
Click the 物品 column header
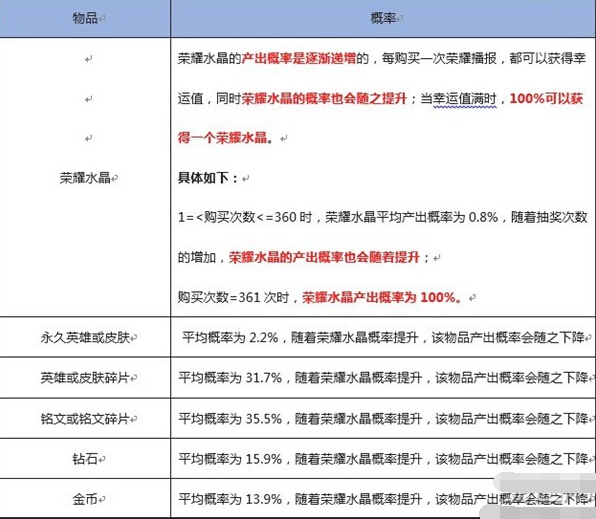point(85,18)
